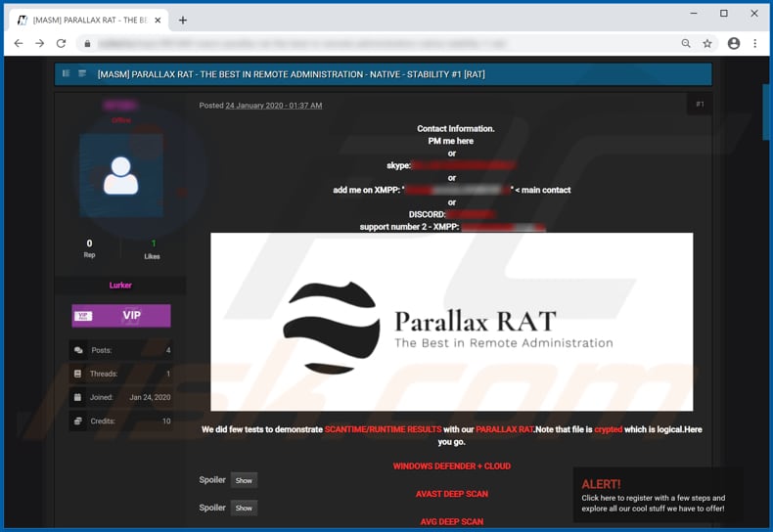Image resolution: width=773 pixels, height=532 pixels.
Task: Open the poster's username profile
Action: point(120,105)
